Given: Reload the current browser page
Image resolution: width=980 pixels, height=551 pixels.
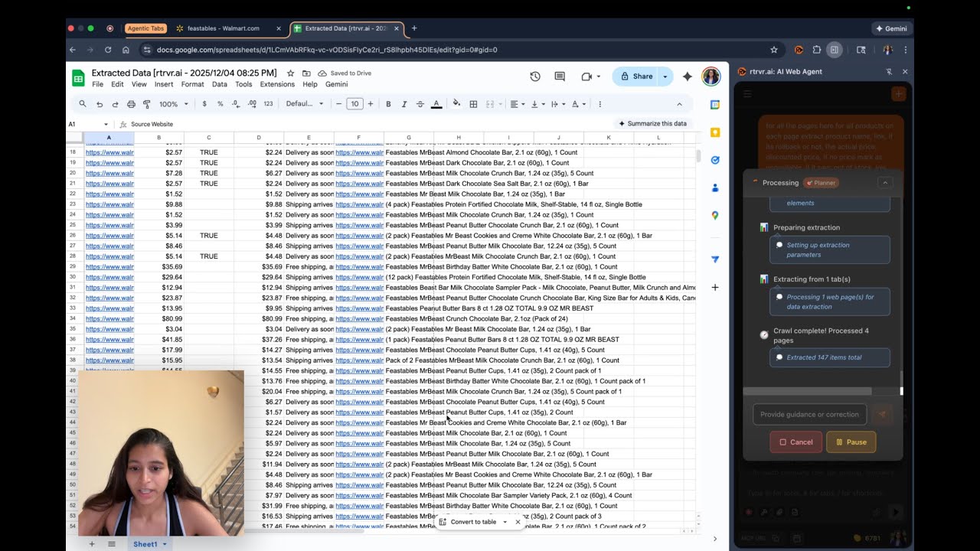Looking at the screenshot, I should pyautogui.click(x=108, y=50).
